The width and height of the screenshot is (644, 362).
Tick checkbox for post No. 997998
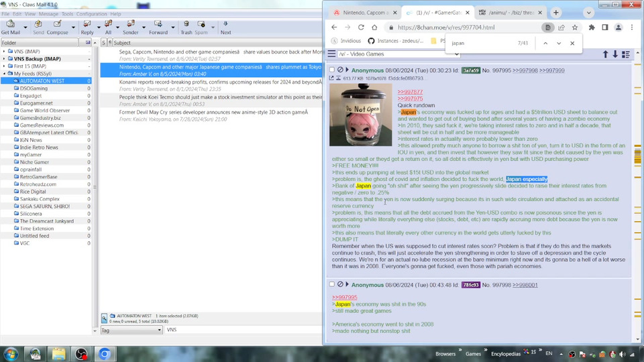(x=332, y=284)
